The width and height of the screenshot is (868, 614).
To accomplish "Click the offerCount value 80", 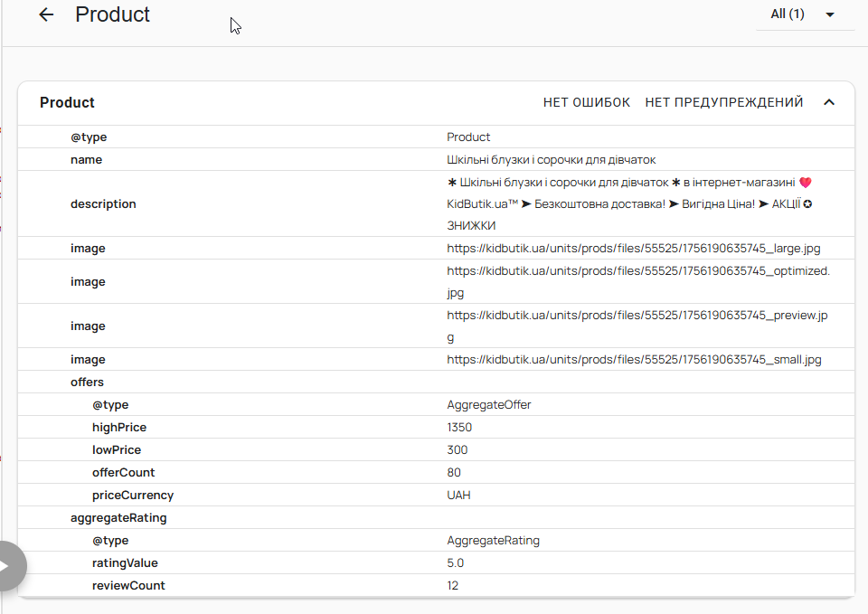I will coord(453,473).
